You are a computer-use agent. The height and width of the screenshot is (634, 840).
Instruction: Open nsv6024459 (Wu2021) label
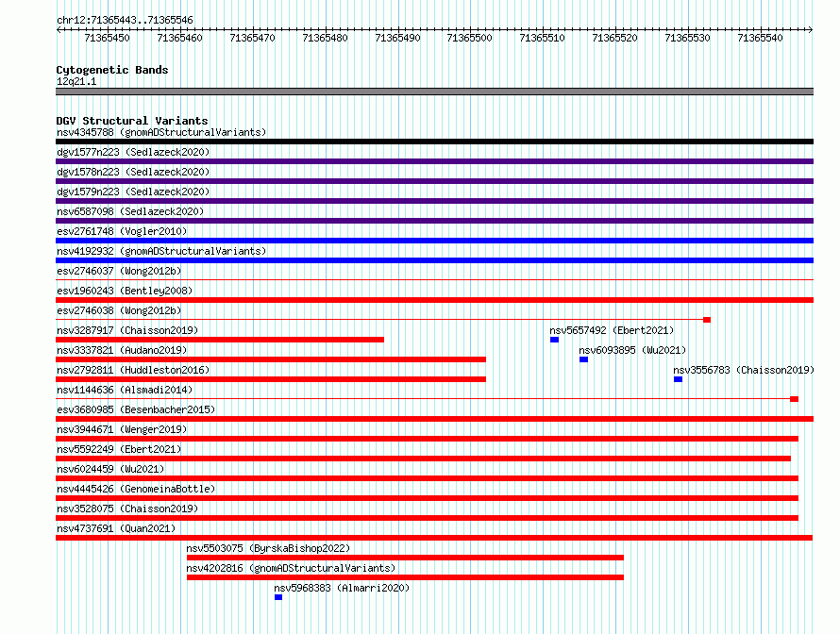point(110,469)
